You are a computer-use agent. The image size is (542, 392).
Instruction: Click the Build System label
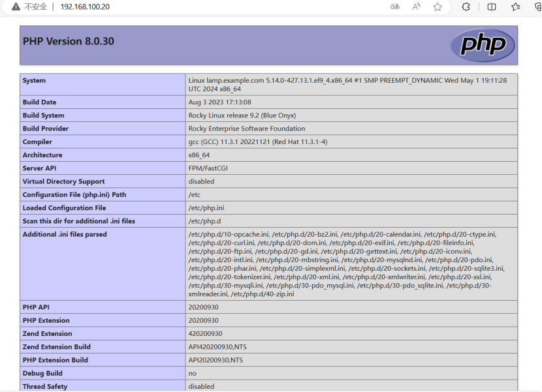click(44, 115)
